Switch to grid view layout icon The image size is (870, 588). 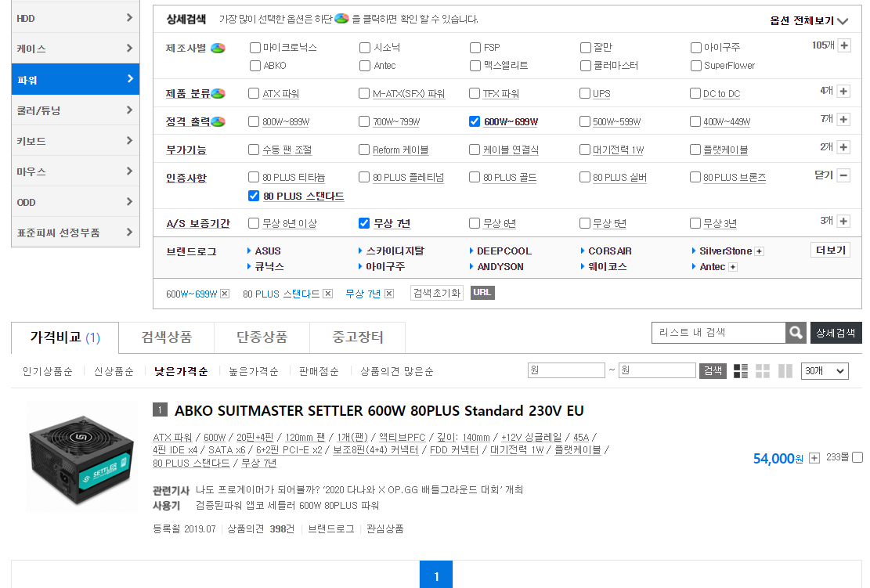pyautogui.click(x=763, y=371)
